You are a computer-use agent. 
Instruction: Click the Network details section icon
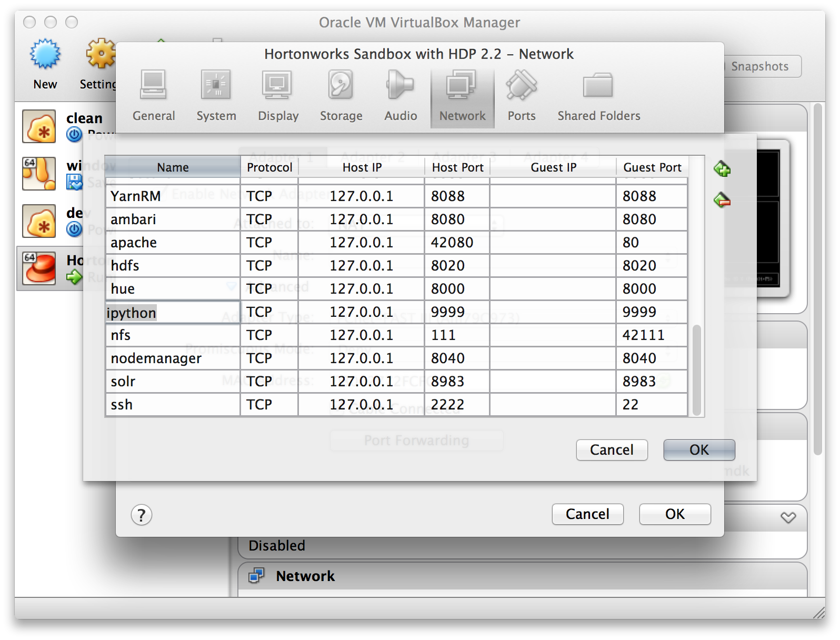coord(257,576)
